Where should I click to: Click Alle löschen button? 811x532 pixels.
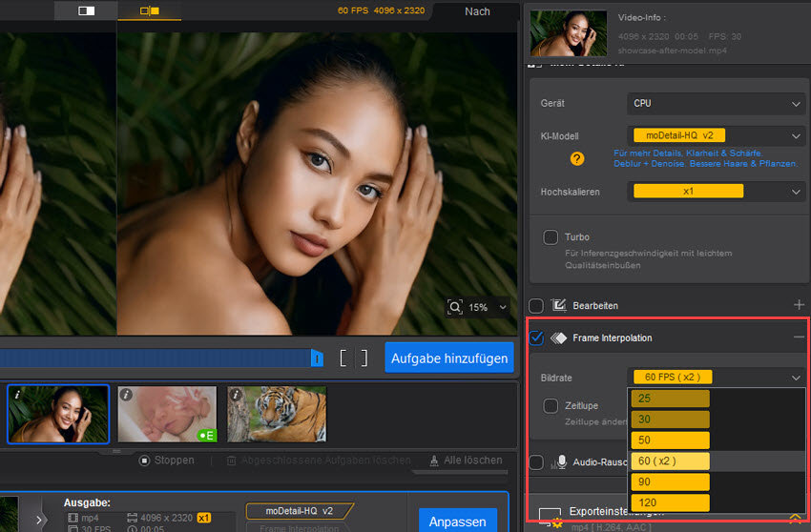[466, 460]
